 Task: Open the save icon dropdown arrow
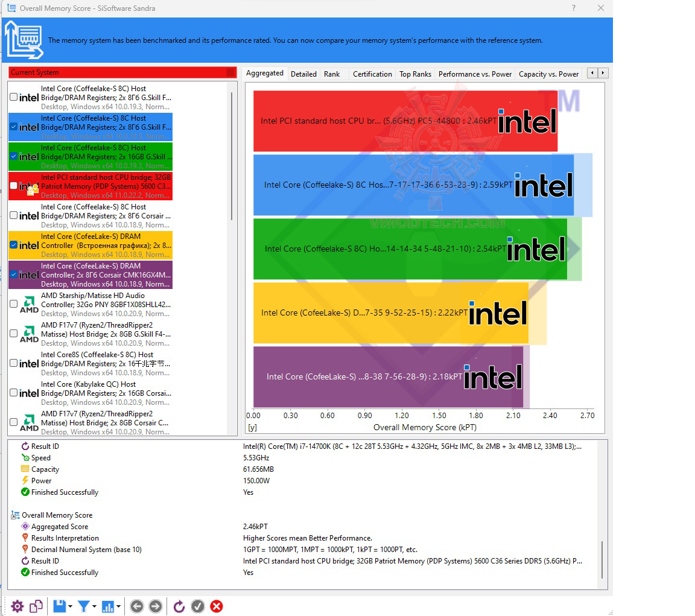[x=70, y=607]
